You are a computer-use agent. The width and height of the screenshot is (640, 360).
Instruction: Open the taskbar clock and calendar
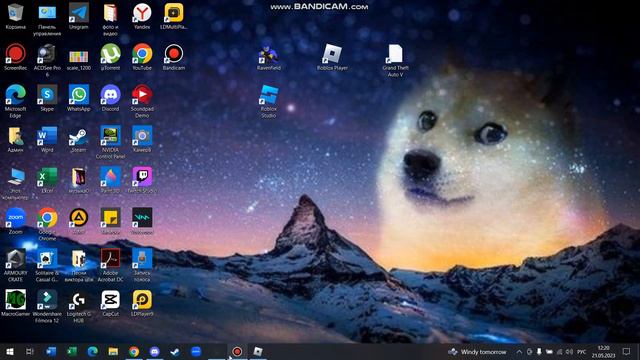tap(603, 352)
